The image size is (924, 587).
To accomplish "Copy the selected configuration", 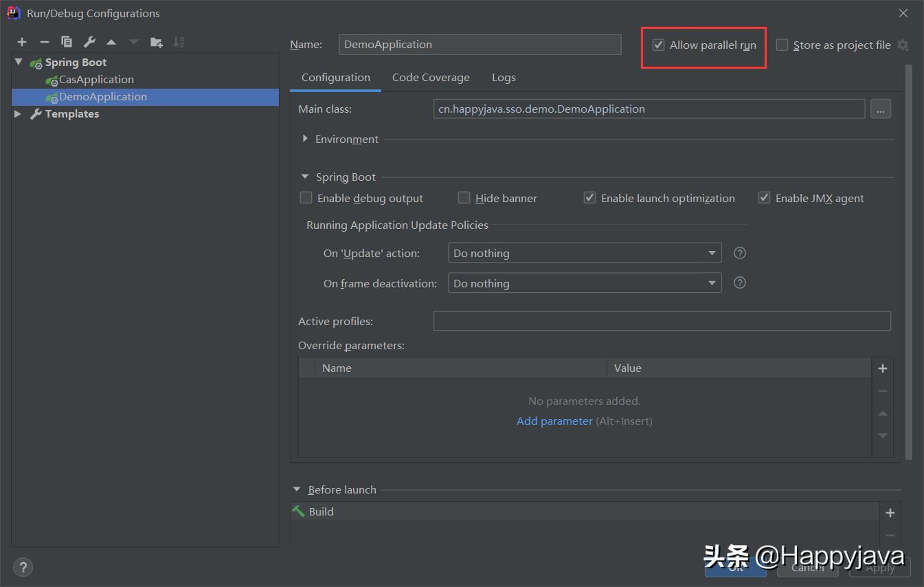I will [x=67, y=42].
